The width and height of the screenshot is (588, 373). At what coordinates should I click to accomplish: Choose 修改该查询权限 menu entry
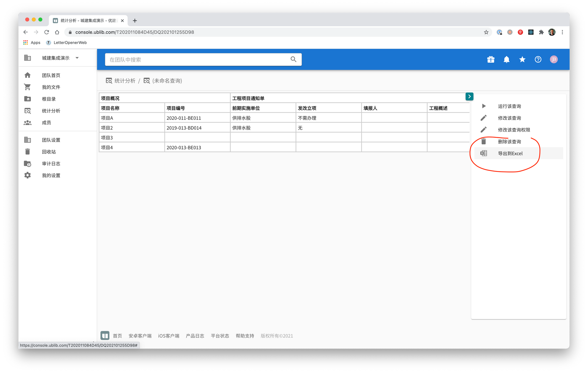point(514,130)
